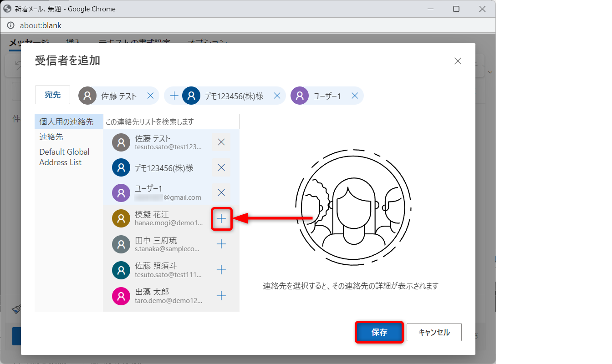Click the 保存 button
The width and height of the screenshot is (612, 364).
[379, 332]
